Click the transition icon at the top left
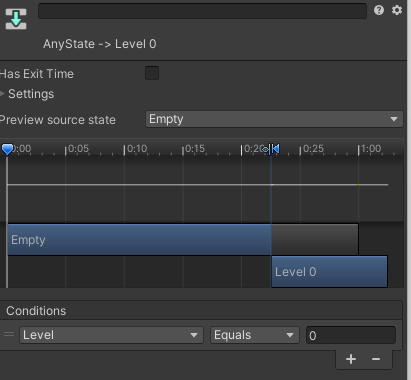This screenshot has height=380, width=411. coord(16,19)
